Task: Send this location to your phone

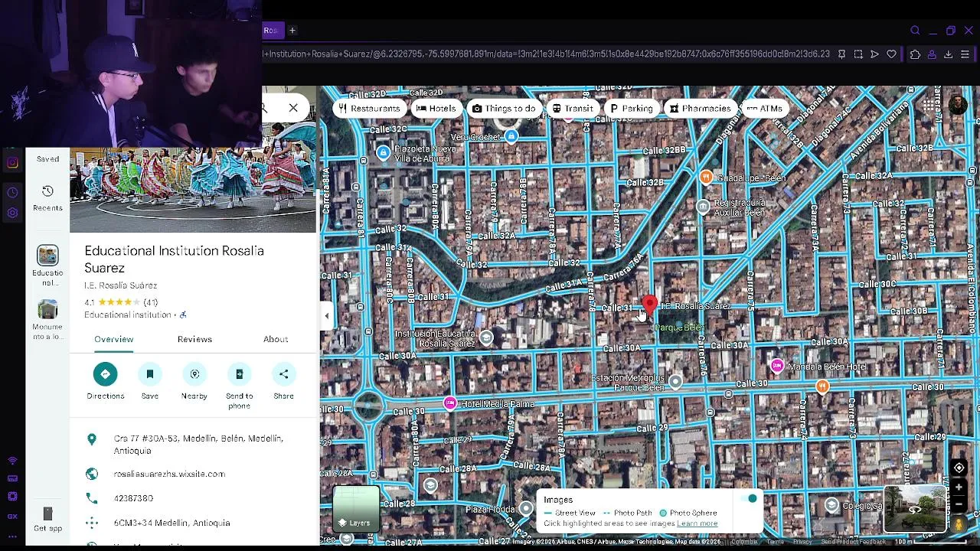Action: (239, 373)
